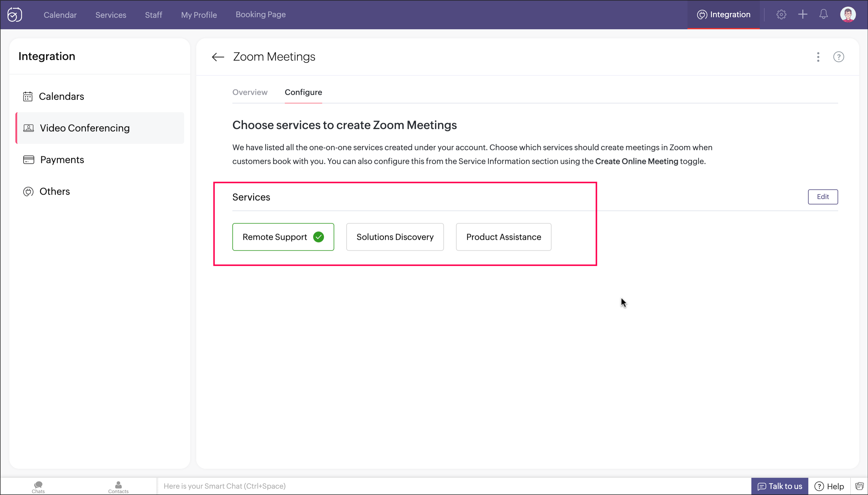Toggle the Solutions Discovery service

click(395, 237)
